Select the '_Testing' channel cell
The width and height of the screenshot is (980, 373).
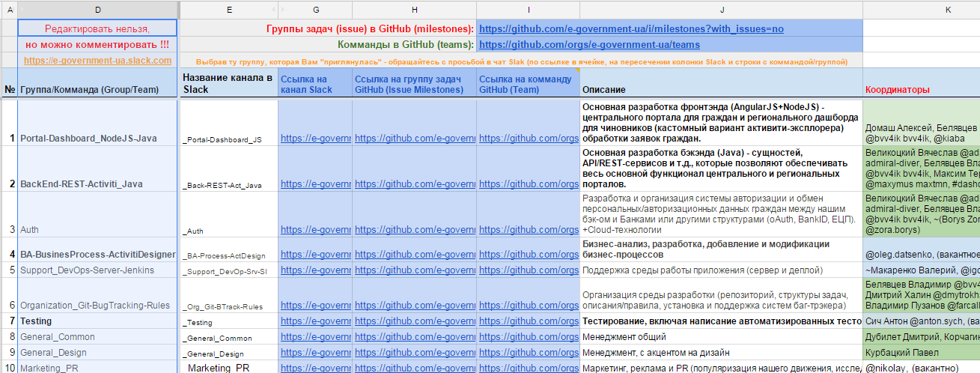point(229,321)
